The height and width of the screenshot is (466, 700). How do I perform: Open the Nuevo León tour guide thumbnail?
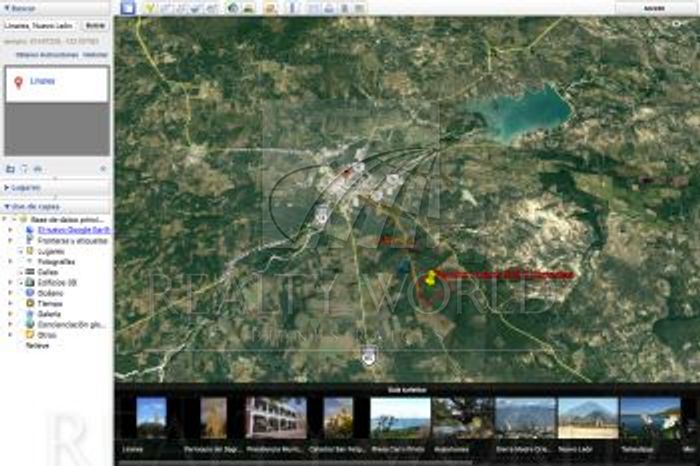click(587, 420)
